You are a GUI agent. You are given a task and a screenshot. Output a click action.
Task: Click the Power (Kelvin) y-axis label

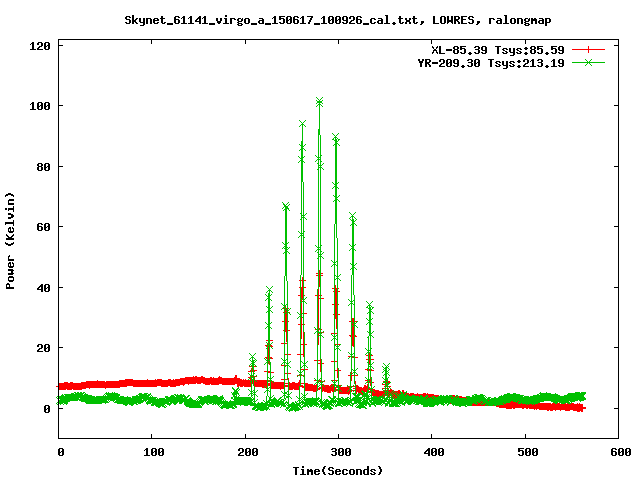pyautogui.click(x=11, y=240)
